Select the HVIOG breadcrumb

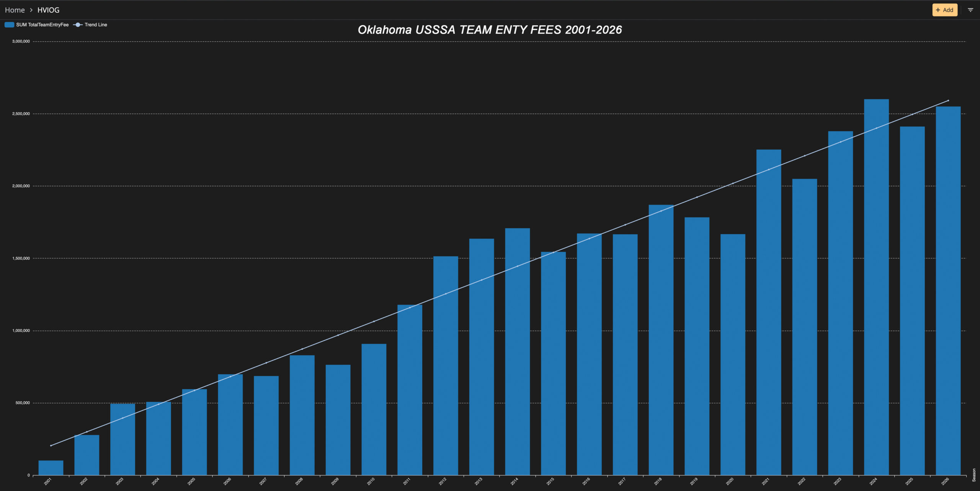[x=48, y=10]
